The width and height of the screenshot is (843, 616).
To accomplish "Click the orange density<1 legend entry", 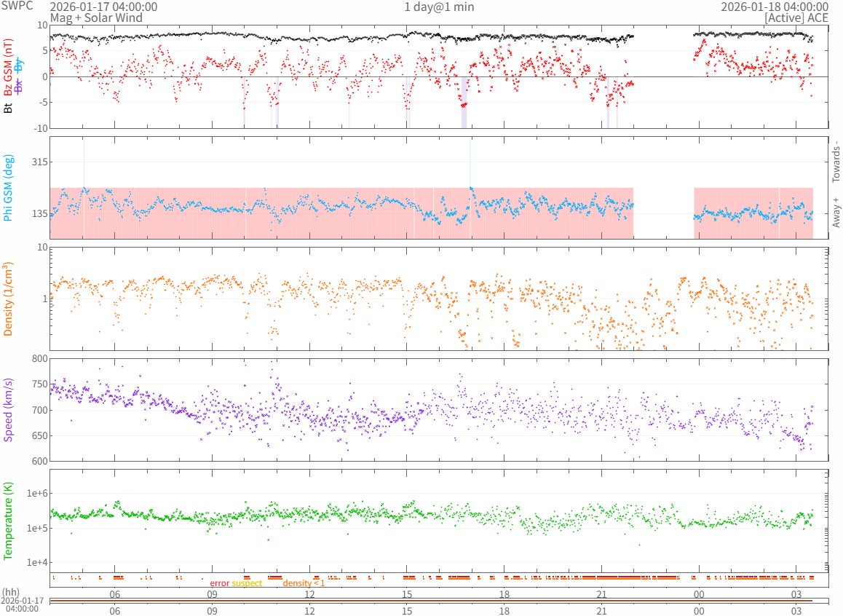I will click(304, 583).
